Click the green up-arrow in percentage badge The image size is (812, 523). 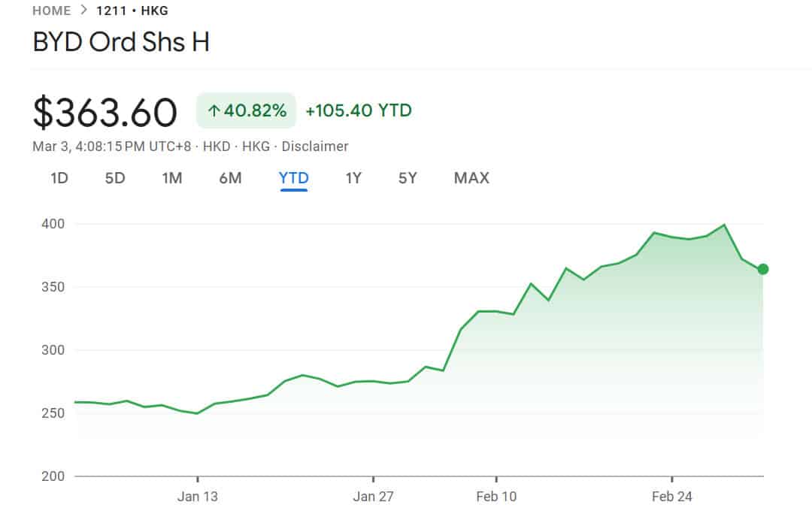pyautogui.click(x=214, y=111)
